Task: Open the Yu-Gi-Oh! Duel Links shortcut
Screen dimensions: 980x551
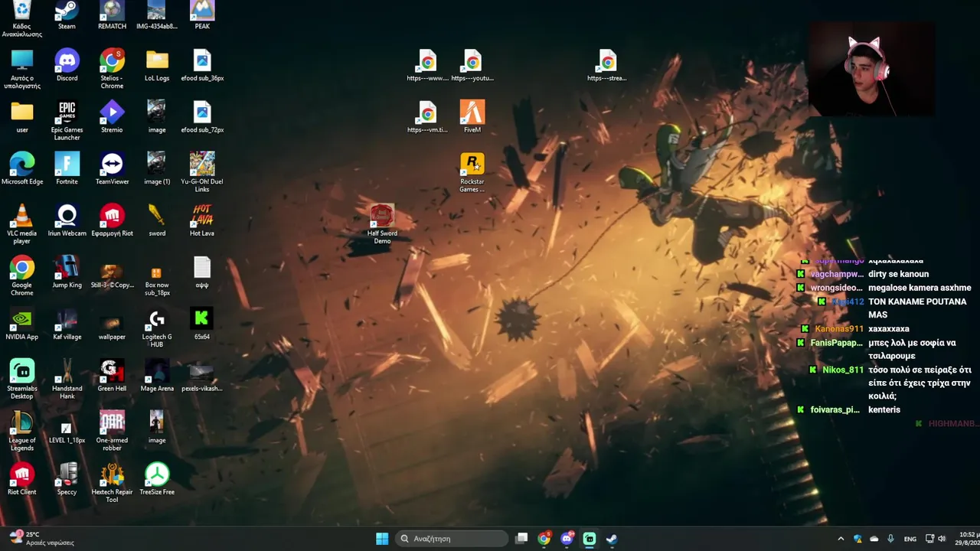Action: [x=202, y=172]
